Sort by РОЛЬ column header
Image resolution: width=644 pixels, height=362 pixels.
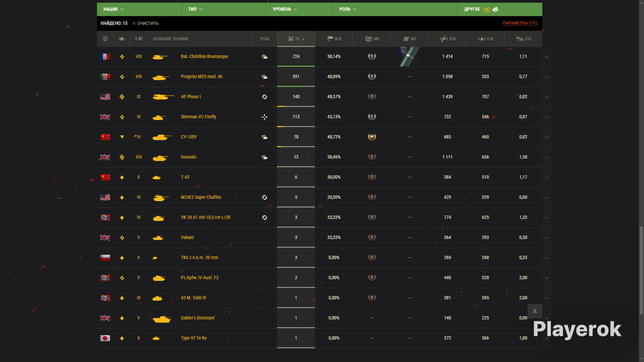(265, 39)
